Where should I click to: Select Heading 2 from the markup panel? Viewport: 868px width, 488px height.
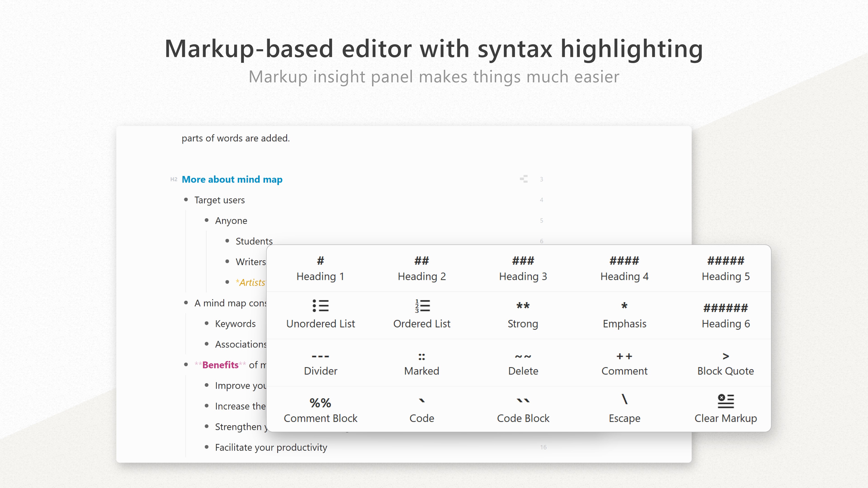tap(422, 268)
